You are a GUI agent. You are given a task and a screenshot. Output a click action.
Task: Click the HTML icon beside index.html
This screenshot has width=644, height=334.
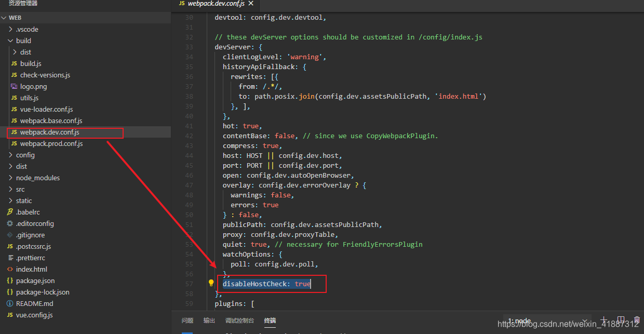(10, 269)
